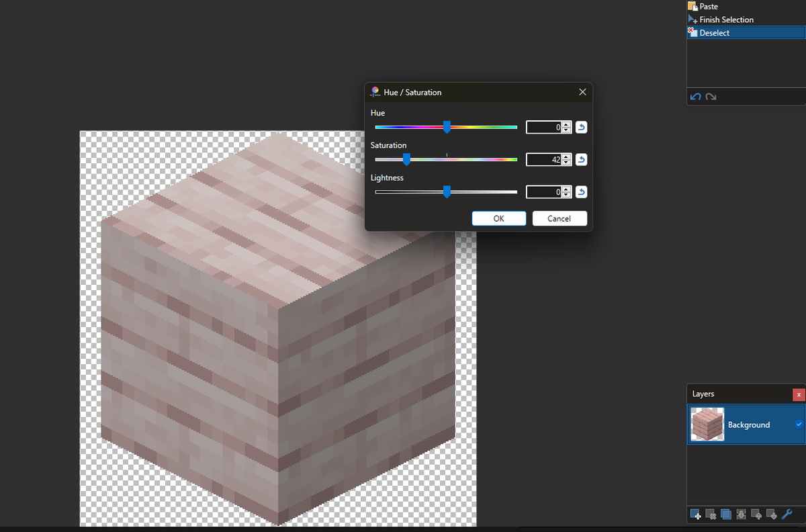Increase the Hue value with the up arrow

566,124
